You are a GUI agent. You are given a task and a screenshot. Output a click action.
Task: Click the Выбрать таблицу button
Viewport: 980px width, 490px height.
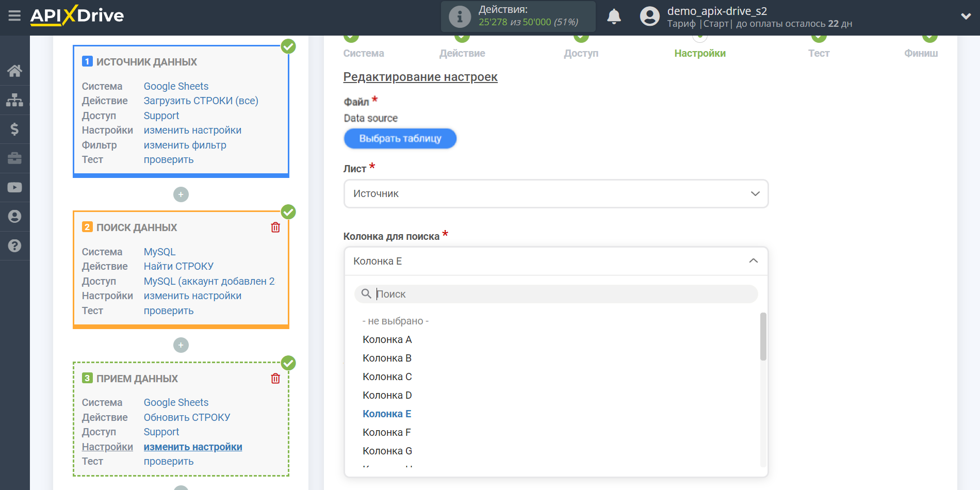[x=400, y=138]
